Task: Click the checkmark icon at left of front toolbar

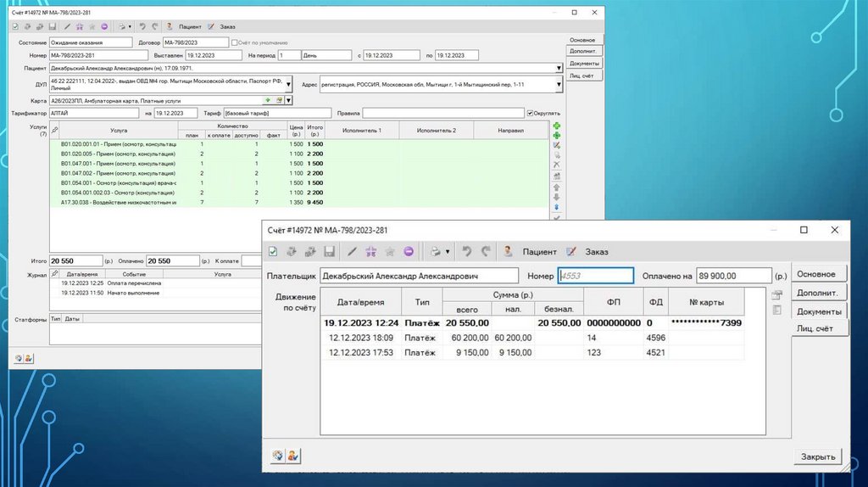Action: [273, 252]
